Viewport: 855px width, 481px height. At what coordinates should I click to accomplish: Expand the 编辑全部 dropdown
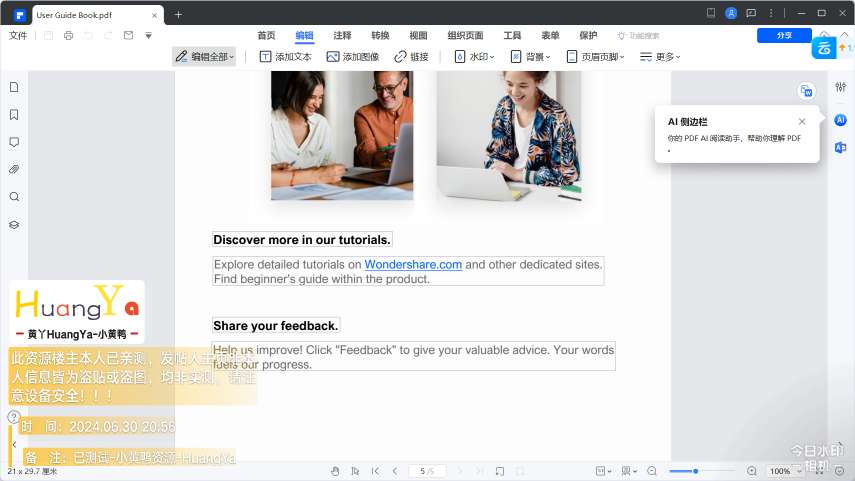pyautogui.click(x=205, y=57)
